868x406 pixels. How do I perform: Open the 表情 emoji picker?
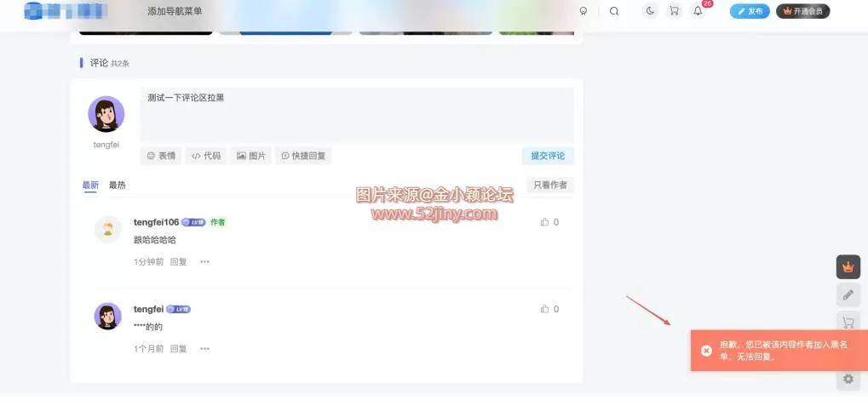[161, 156]
